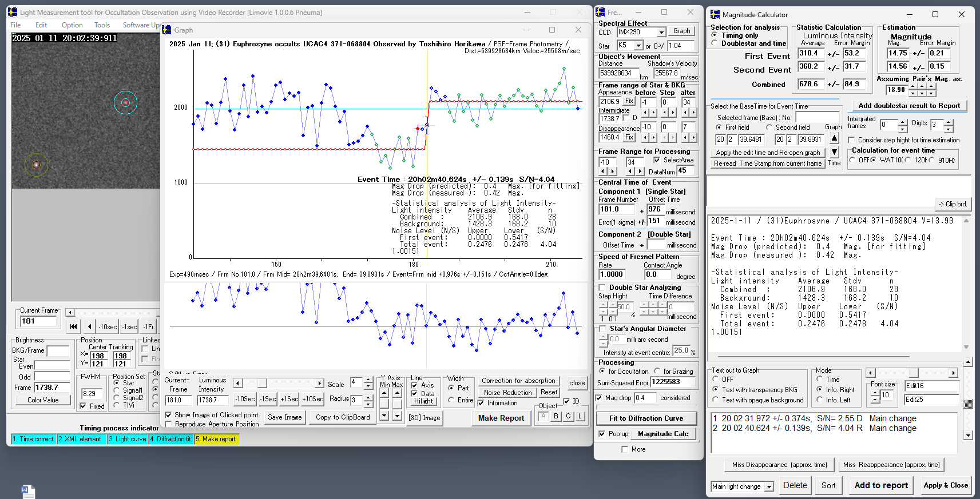This screenshot has height=499, width=980.
Task: Open the Option menu
Action: tap(72, 25)
